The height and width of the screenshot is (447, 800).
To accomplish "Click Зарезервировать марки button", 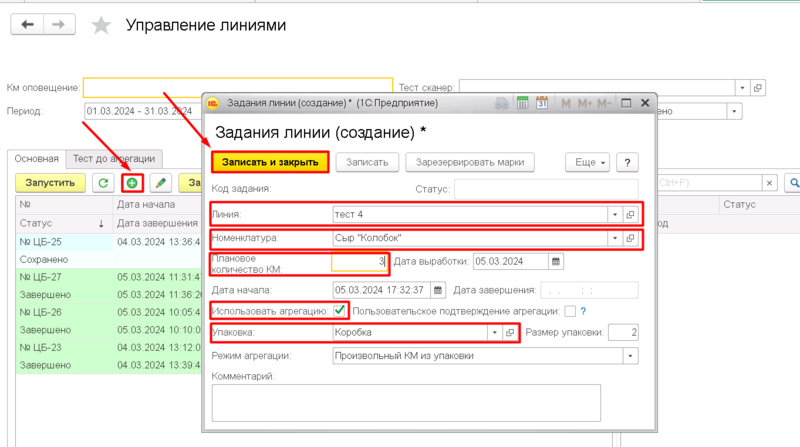I will pyautogui.click(x=469, y=162).
